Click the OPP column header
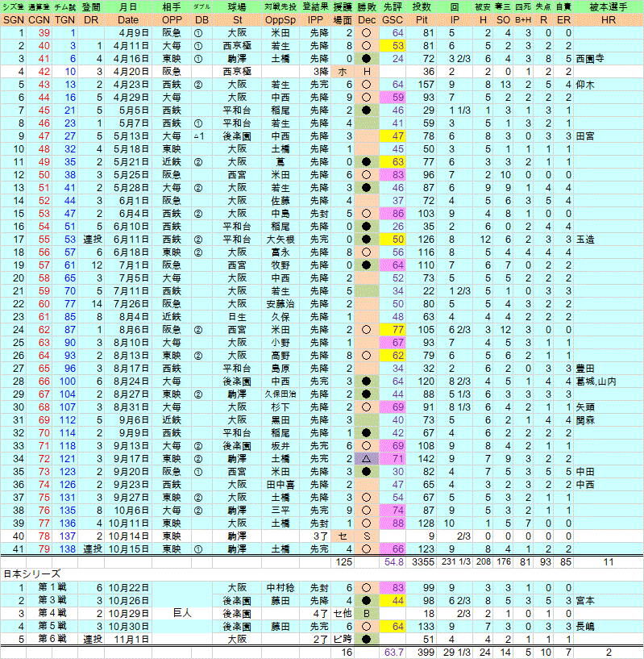Viewport: 644px width, 659px height. click(x=172, y=19)
